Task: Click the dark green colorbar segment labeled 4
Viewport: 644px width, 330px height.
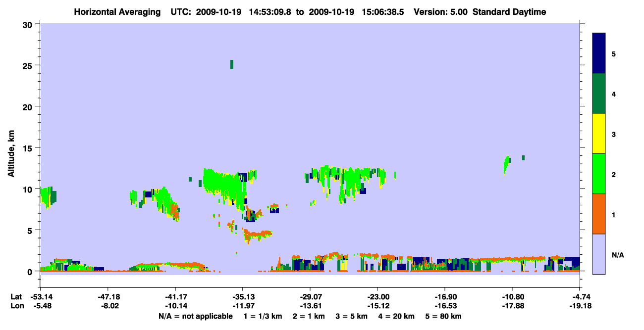Action: click(x=599, y=94)
